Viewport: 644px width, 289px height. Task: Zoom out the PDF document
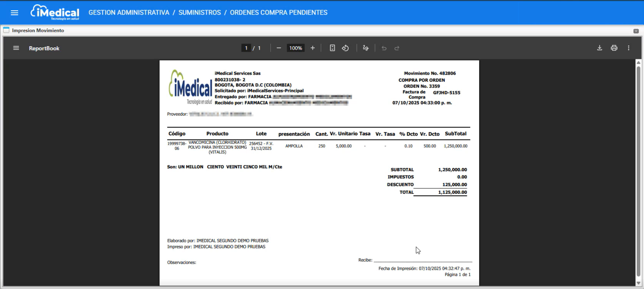[x=279, y=48]
